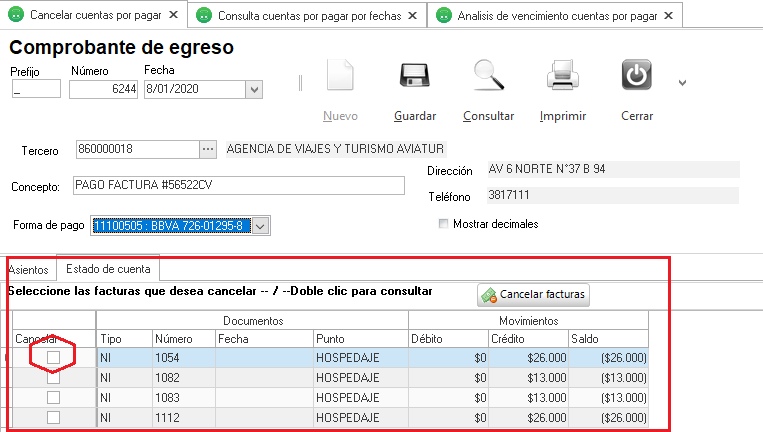Open the Consulta cuentas por pagar por fechas tab
Image resolution: width=763 pixels, height=432 pixels.
[309, 16]
